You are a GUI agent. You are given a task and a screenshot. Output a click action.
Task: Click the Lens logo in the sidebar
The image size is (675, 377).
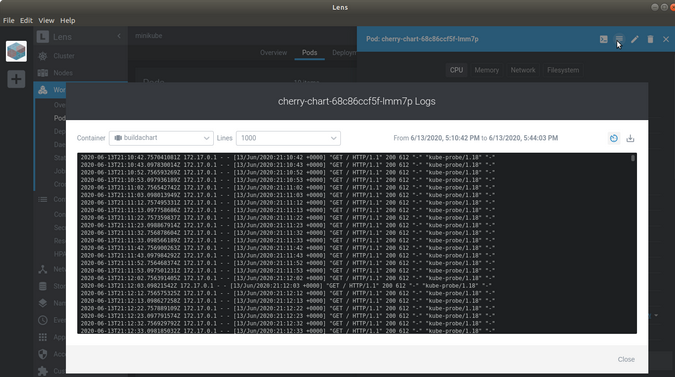click(43, 37)
